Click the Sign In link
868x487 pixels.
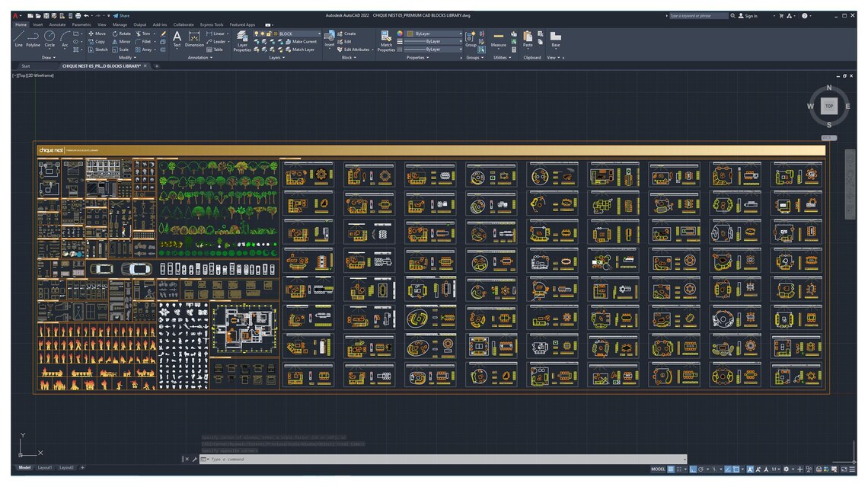751,15
